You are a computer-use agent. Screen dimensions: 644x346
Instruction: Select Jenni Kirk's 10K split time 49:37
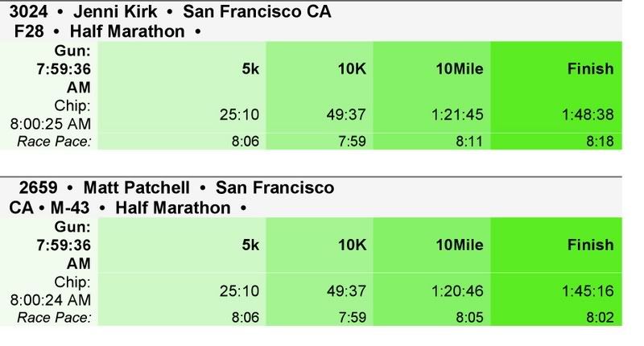(x=346, y=114)
